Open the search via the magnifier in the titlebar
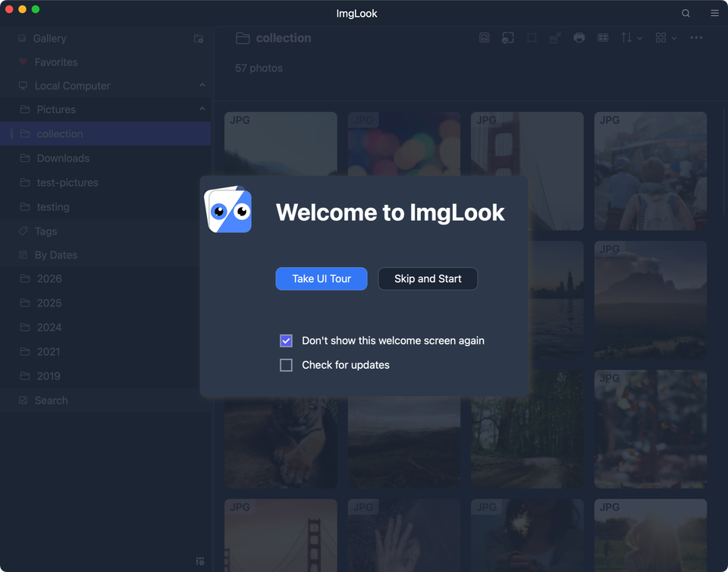Viewport: 728px width, 572px height. [x=686, y=13]
